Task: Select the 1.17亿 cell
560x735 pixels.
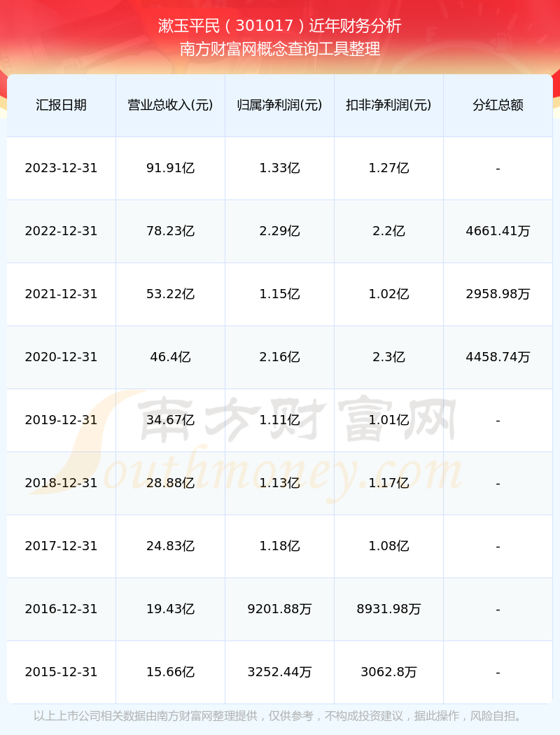Action: (x=389, y=483)
